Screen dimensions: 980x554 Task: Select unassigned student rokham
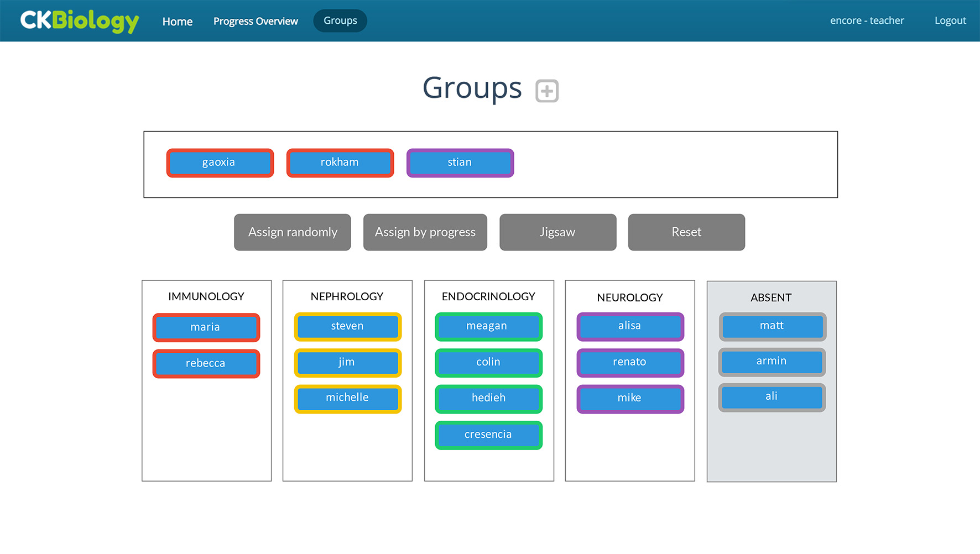tap(340, 163)
